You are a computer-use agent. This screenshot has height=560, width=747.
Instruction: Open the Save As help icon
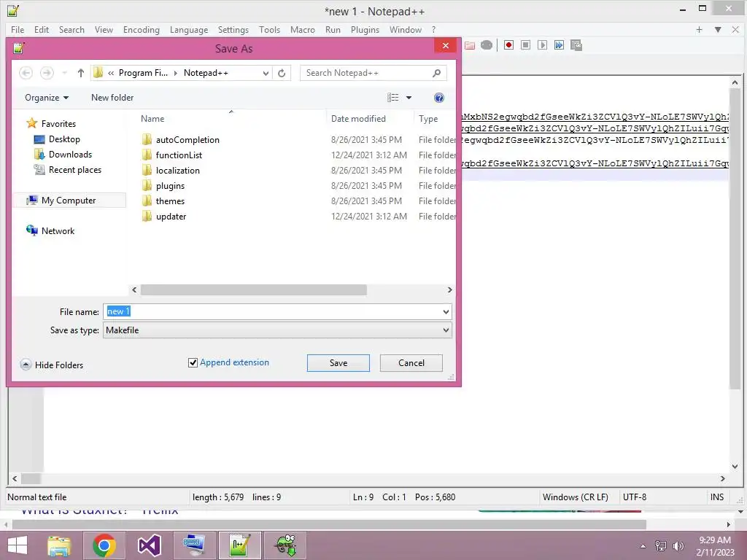pyautogui.click(x=438, y=98)
